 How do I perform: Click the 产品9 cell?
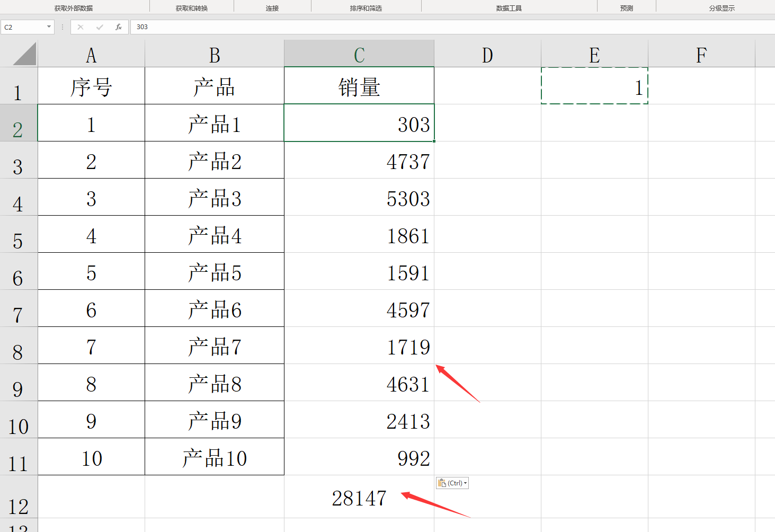215,420
